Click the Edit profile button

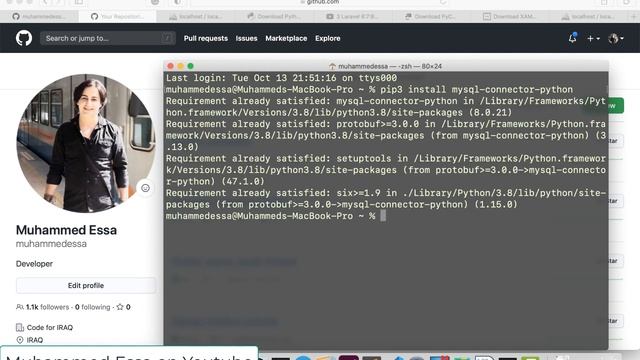[86, 285]
